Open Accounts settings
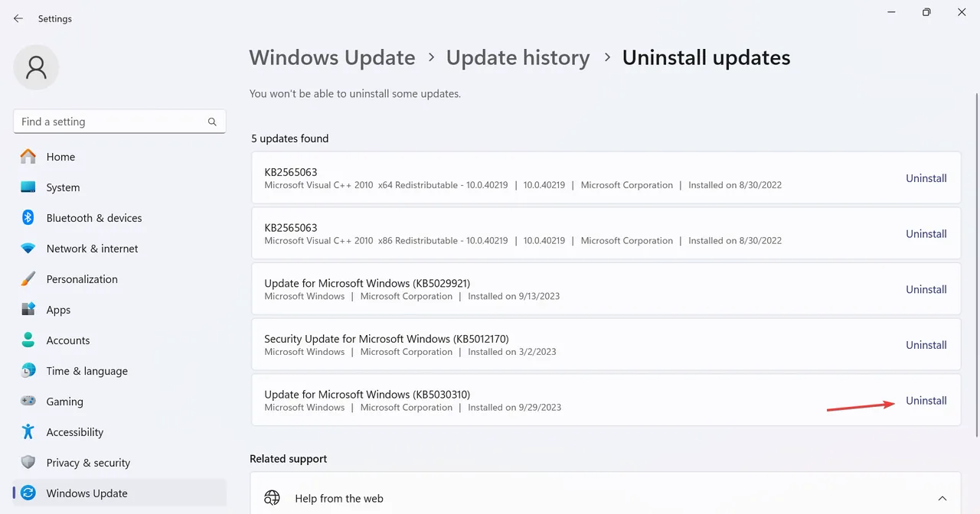Image resolution: width=980 pixels, height=514 pixels. [x=119, y=340]
